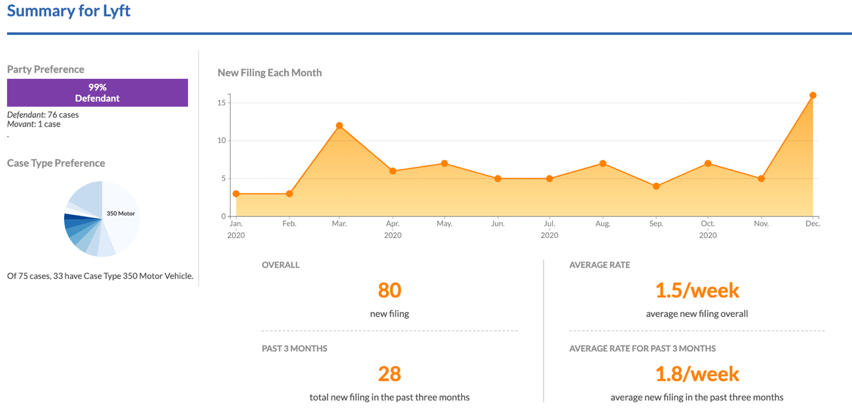Click the August data point

[603, 164]
